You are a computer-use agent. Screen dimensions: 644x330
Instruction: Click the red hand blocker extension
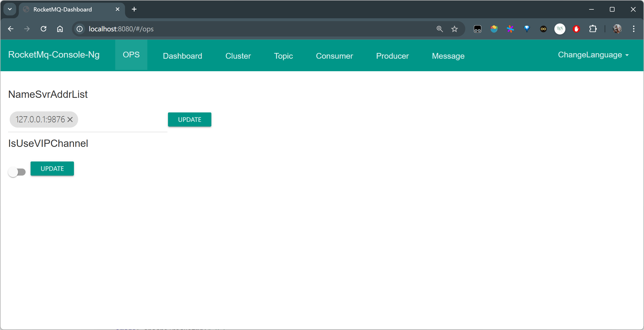[576, 29]
